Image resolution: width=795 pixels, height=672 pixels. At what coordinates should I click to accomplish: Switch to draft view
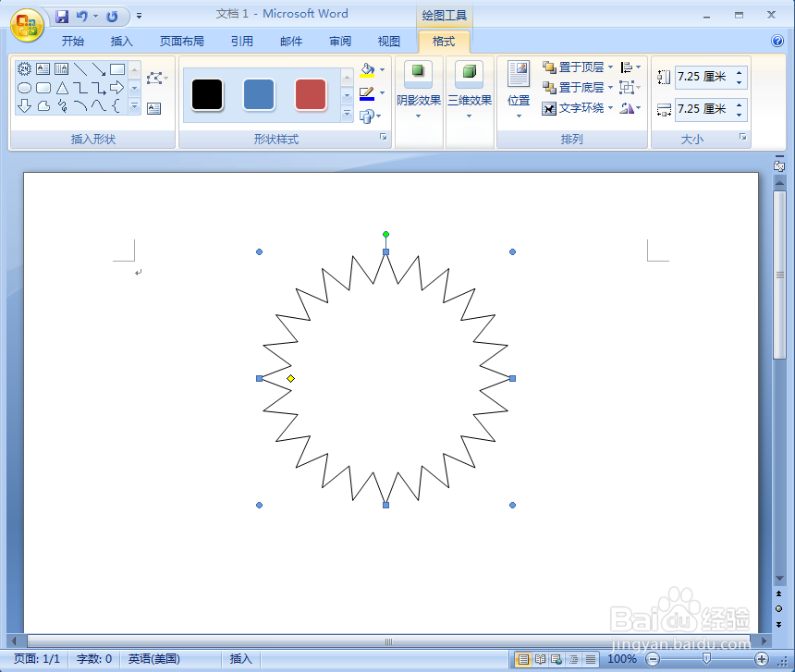pos(590,659)
